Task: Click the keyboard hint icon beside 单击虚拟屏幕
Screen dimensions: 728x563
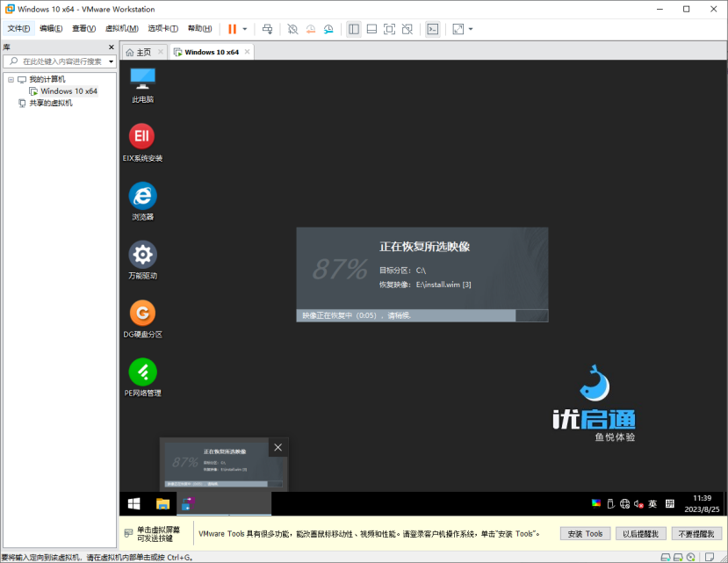Action: [x=128, y=533]
